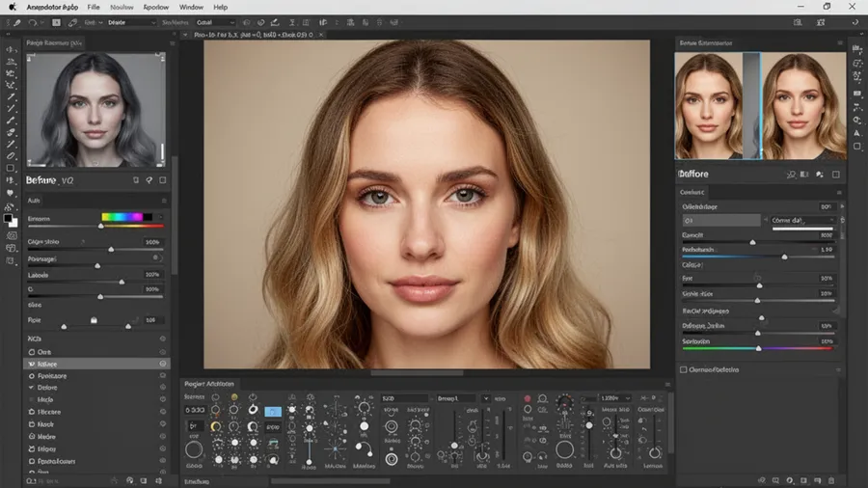Toggle visibility eye on the Inlooy layer
Screen dimensions: 868x488
[x=163, y=448]
